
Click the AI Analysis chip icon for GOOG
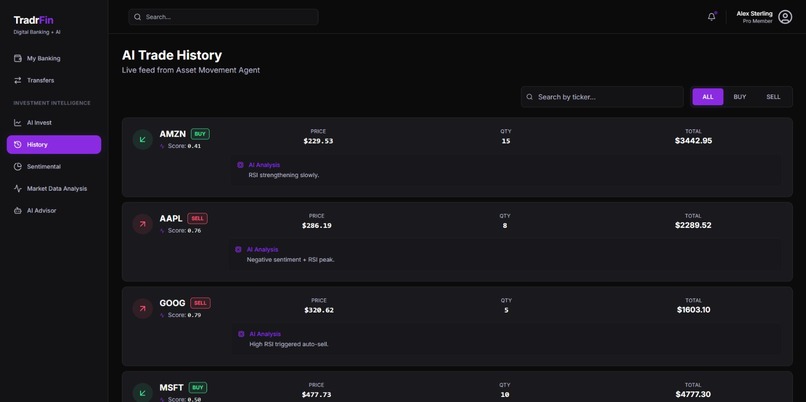point(241,334)
